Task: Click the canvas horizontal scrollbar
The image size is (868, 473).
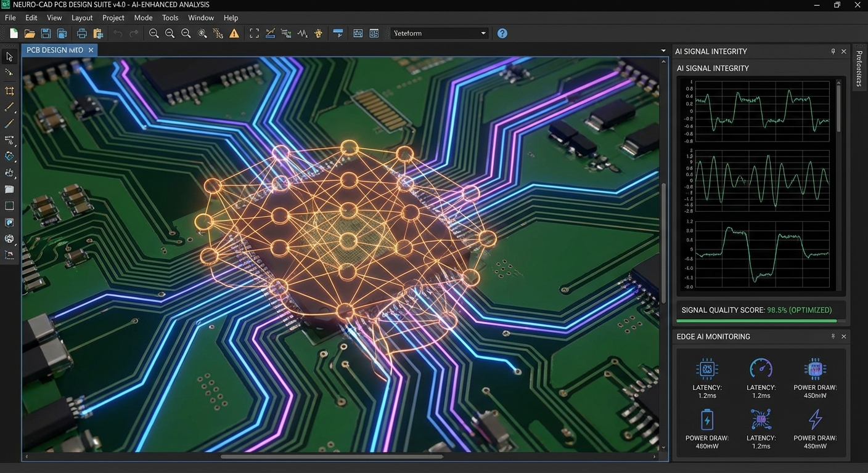Action: 332,457
